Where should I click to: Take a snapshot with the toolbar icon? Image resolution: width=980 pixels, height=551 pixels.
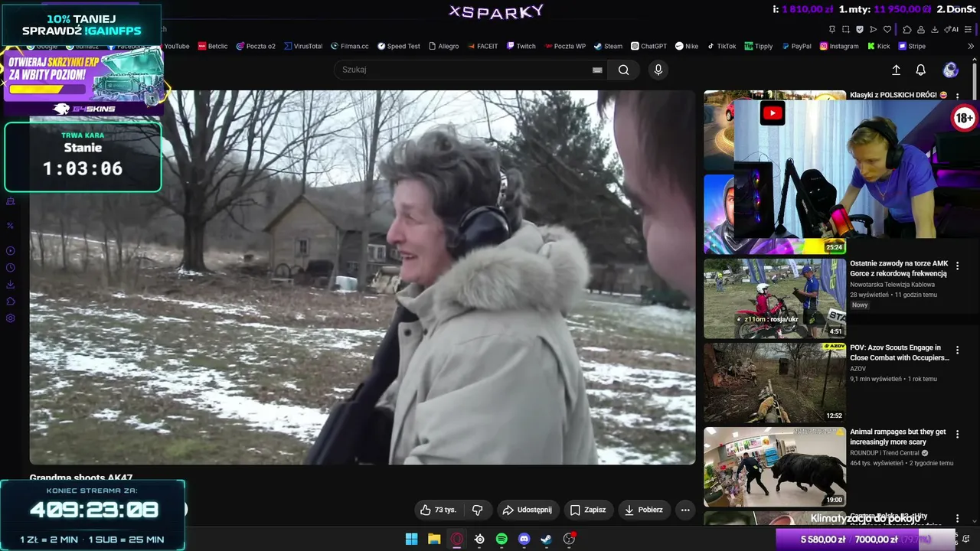(x=846, y=29)
